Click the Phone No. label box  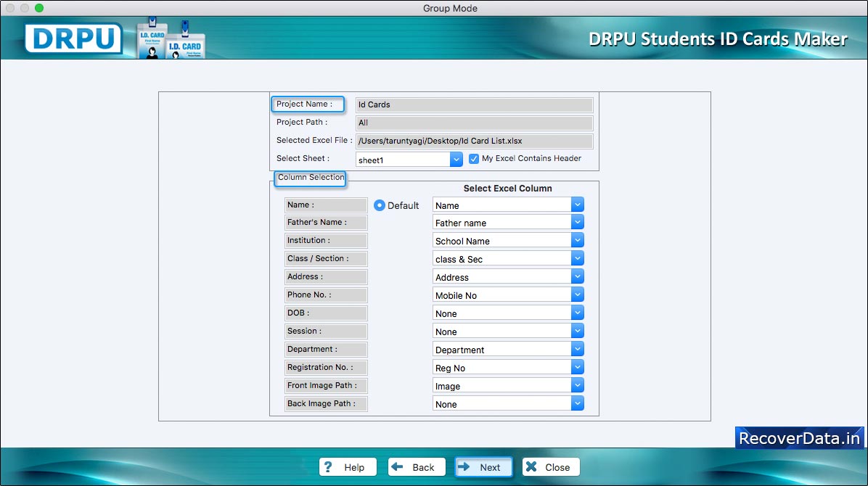coord(326,295)
